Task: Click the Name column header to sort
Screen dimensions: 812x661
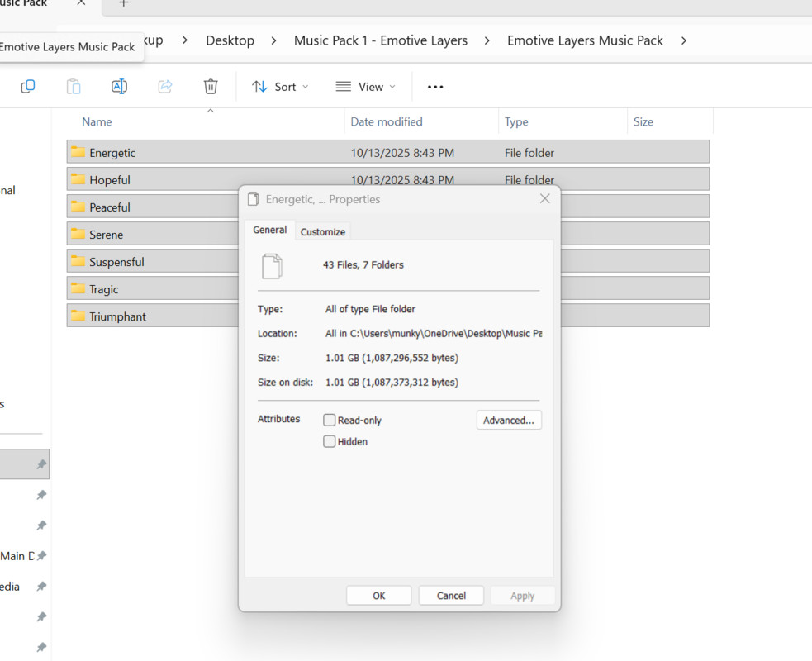Action: tap(97, 121)
